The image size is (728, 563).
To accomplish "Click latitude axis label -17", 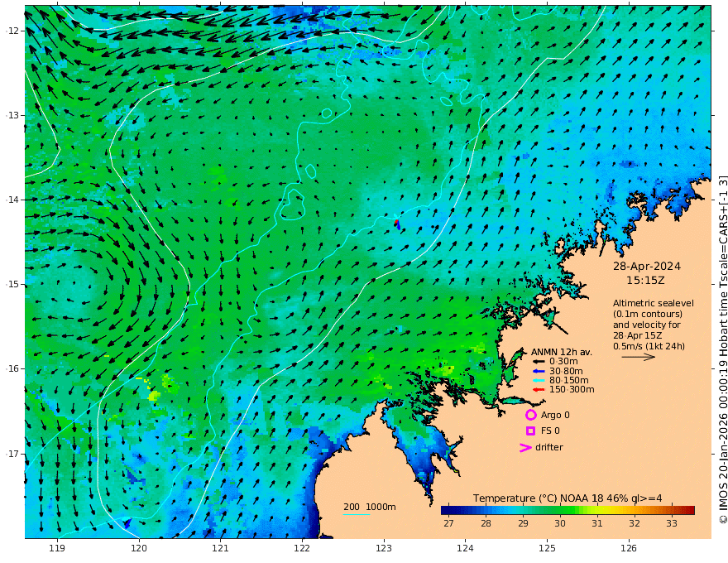I will [12, 454].
